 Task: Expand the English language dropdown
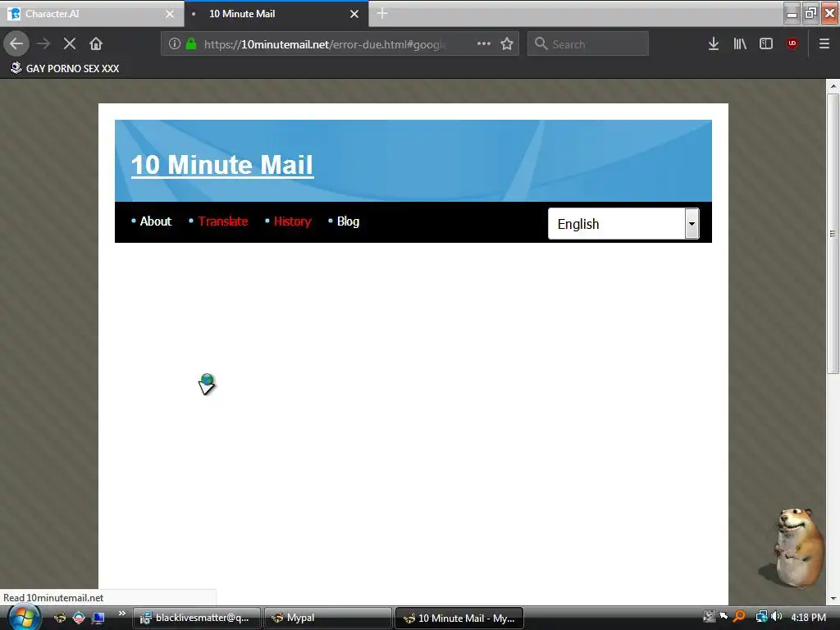[x=623, y=223]
